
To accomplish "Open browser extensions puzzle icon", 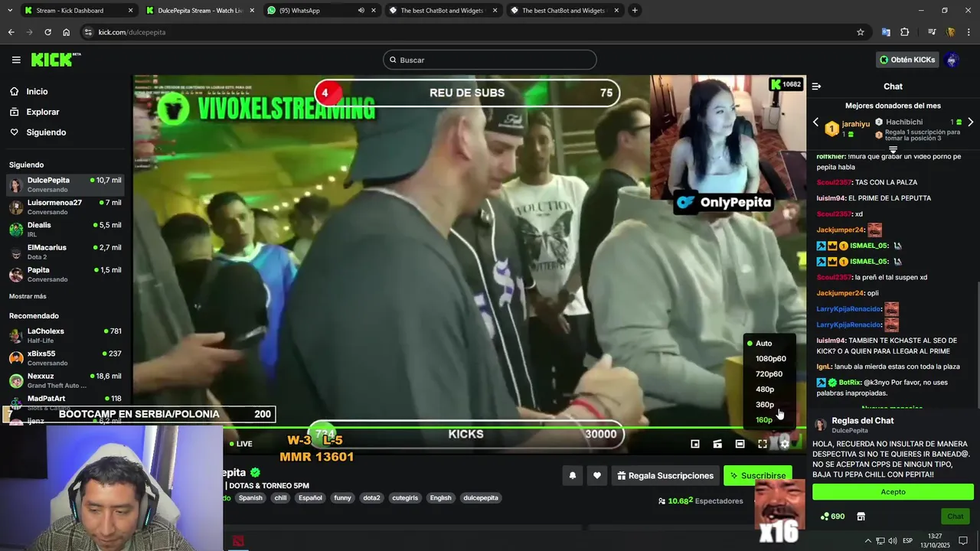I will 905,32.
